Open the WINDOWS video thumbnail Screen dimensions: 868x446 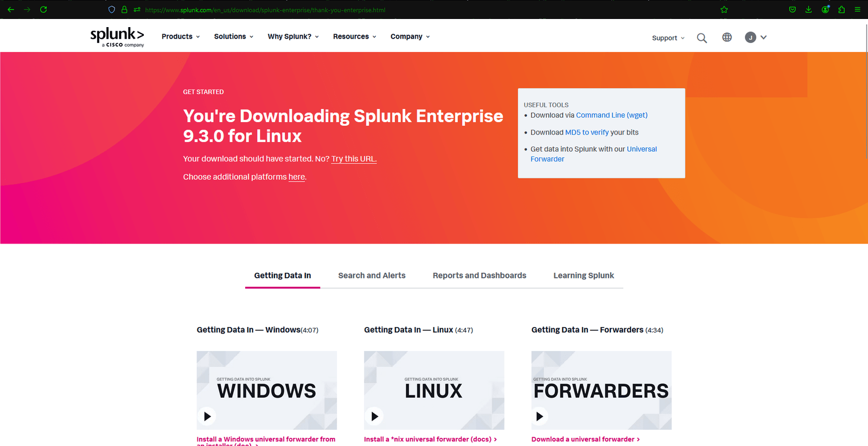coord(266,390)
